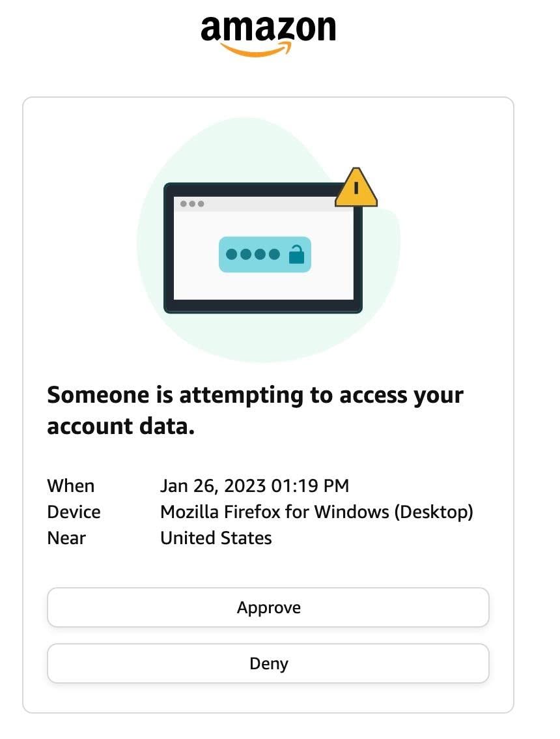Click the three gray window dots
Viewport: 560px width, 739px height.
click(192, 204)
